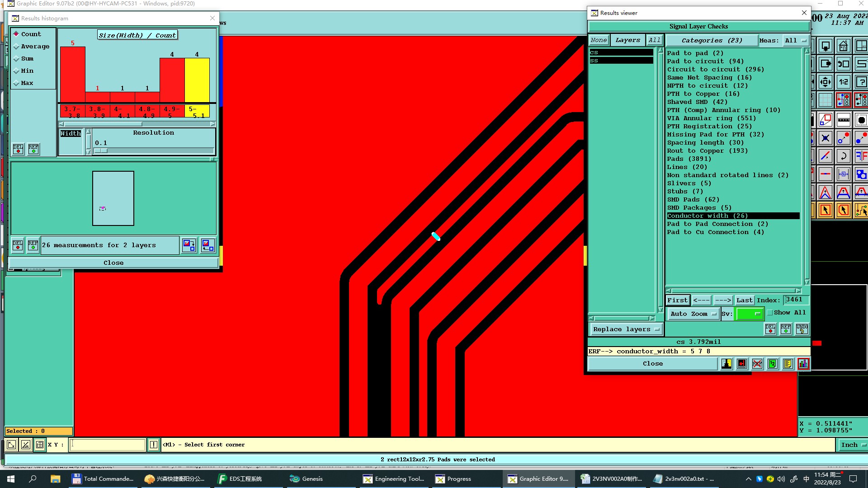This screenshot has height=488, width=868.
Task: Click the ruler measure tool icon
Action: pyautogui.click(x=843, y=120)
